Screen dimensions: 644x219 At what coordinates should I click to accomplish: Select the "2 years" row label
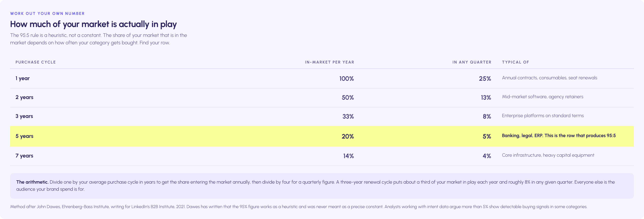coord(24,97)
